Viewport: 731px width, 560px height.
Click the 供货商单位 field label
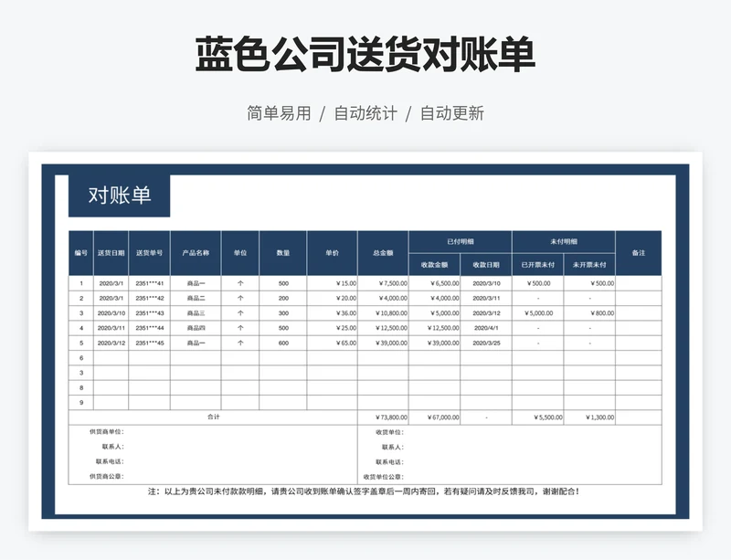107,432
